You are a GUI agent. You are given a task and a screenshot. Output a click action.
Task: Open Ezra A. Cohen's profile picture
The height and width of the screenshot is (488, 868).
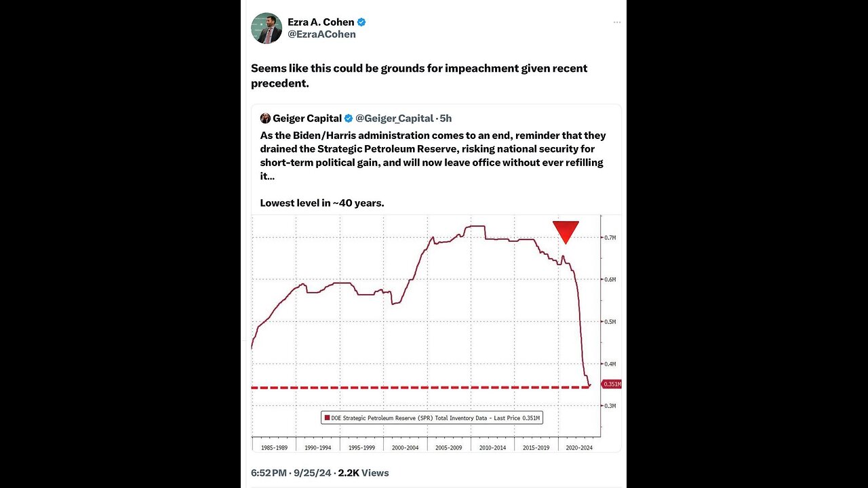(267, 28)
